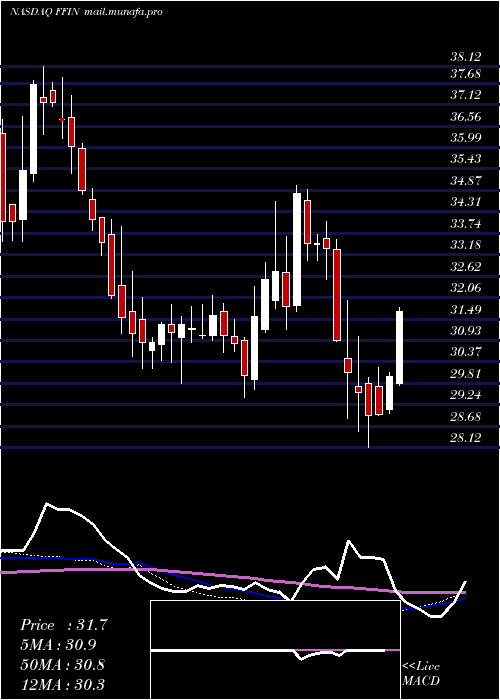The width and height of the screenshot is (500, 700).
Task: Click the NASDAQ FFIN chart title
Action: pyautogui.click(x=44, y=12)
